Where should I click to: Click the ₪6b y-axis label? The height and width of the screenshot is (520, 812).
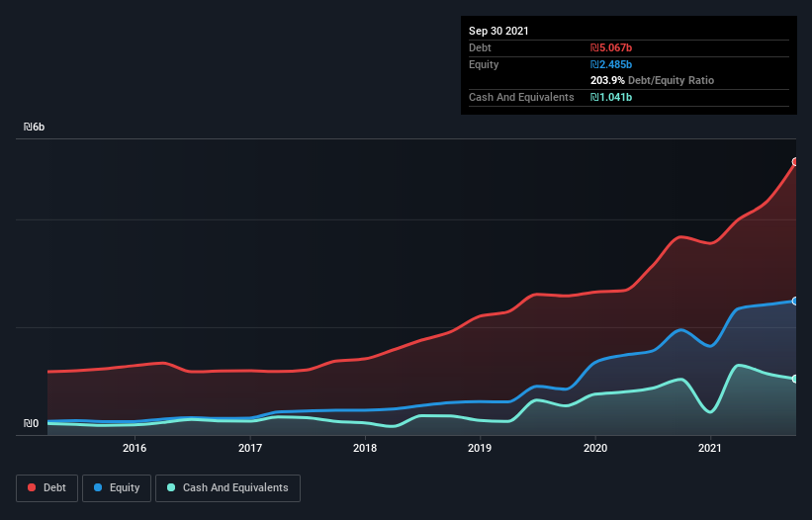tap(35, 128)
